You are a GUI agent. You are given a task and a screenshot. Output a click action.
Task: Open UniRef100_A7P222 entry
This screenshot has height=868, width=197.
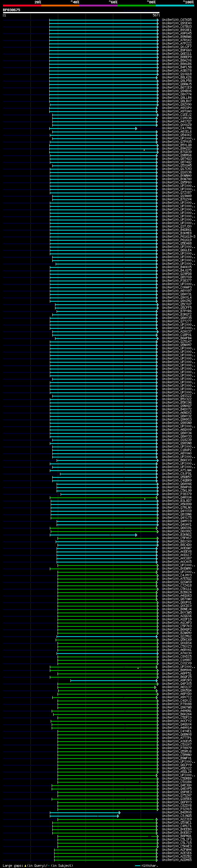coord(177,43)
